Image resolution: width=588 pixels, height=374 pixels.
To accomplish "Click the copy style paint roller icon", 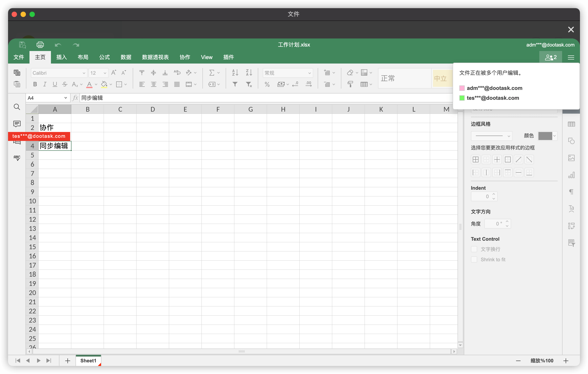I will (x=350, y=84).
